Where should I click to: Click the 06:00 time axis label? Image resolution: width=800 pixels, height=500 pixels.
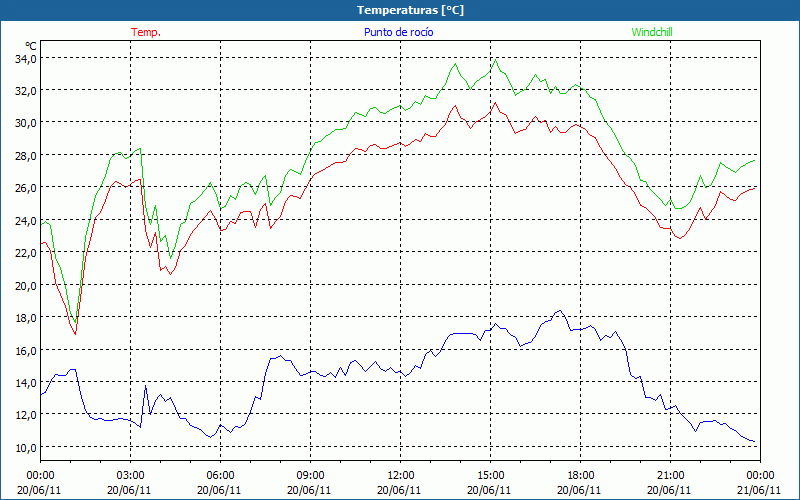[x=220, y=475]
